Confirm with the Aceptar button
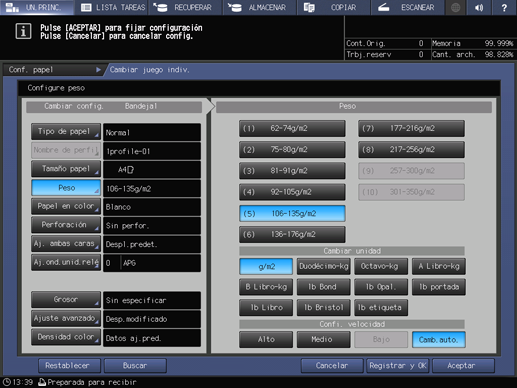Viewport: 517px width, 388px height. pyautogui.click(x=463, y=366)
